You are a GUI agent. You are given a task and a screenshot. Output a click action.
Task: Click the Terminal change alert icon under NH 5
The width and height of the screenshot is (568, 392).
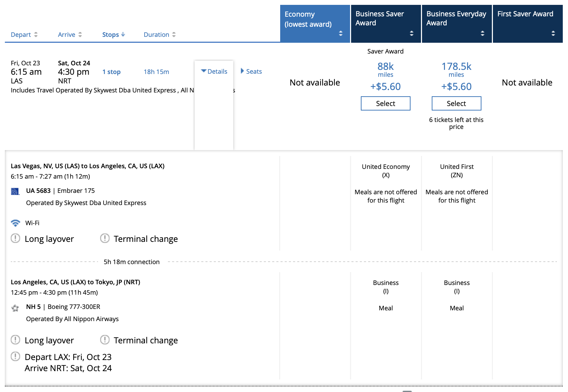click(x=105, y=340)
